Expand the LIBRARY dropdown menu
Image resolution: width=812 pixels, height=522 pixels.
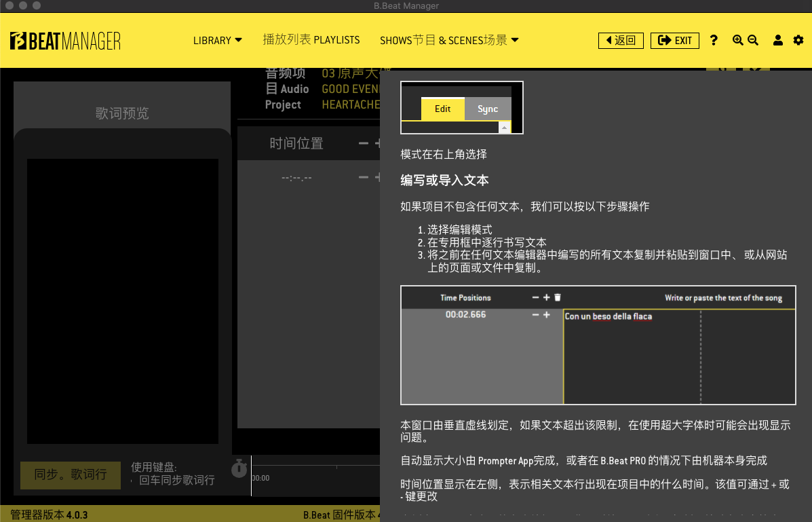(218, 41)
